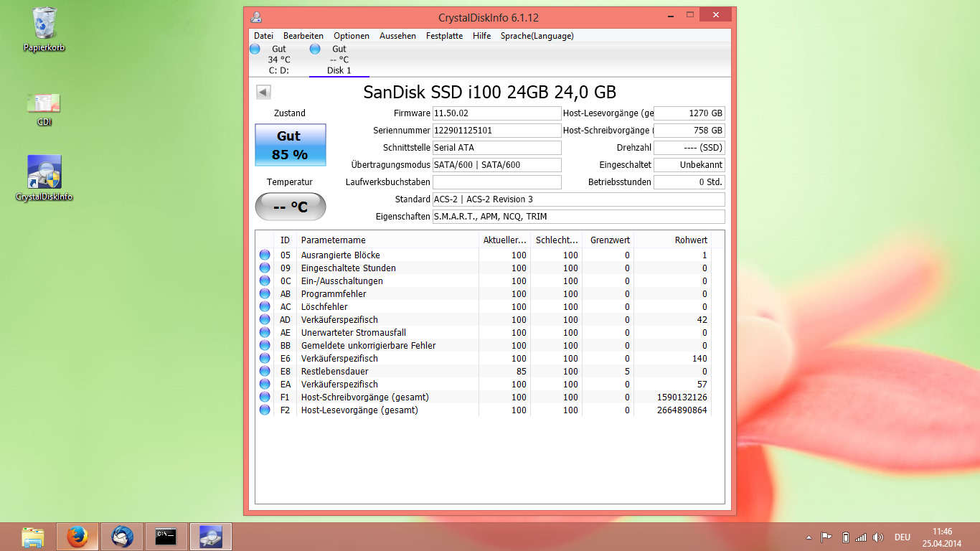The image size is (980, 551).
Task: Select the CDI desktop file icon
Action: (x=44, y=109)
